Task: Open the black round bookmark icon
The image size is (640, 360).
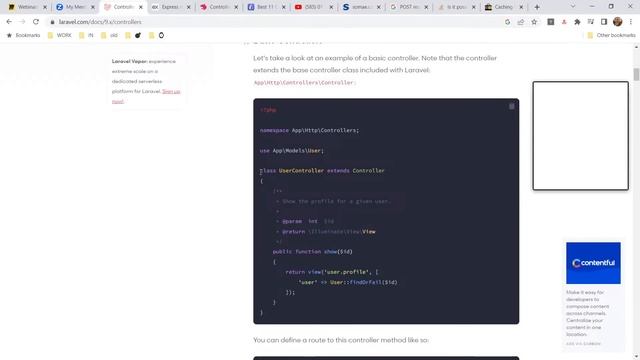Action: pos(138,36)
